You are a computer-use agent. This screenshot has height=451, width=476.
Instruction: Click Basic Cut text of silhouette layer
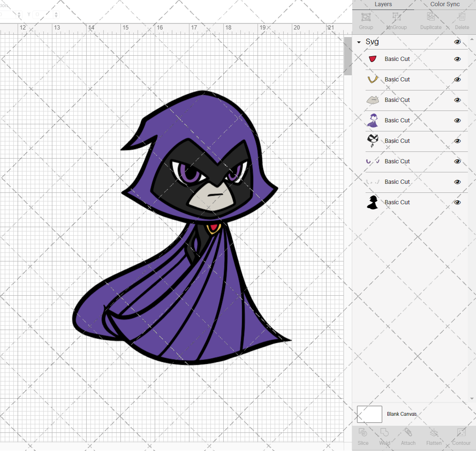coord(397,202)
